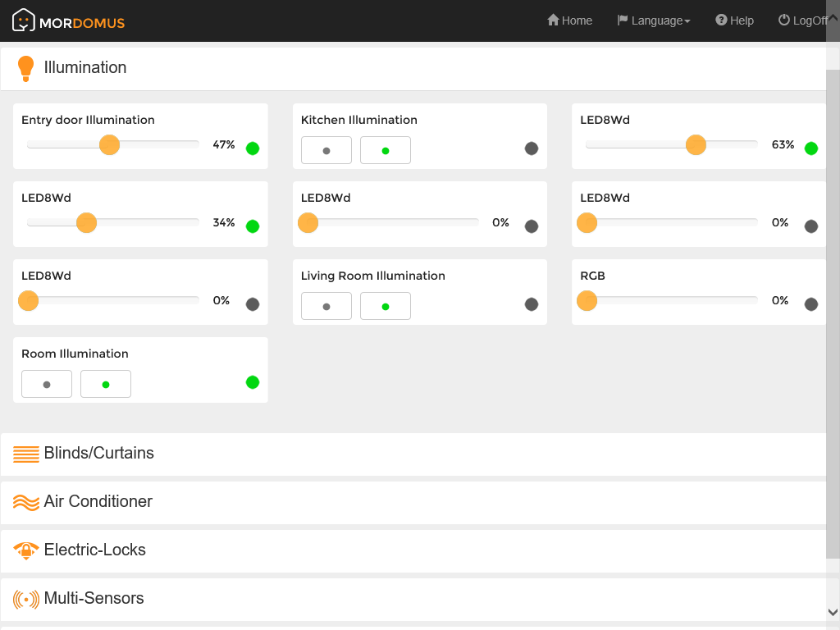This screenshot has width=840, height=630.
Task: Turn off Room Illumination with gray-dot button
Action: tap(47, 385)
